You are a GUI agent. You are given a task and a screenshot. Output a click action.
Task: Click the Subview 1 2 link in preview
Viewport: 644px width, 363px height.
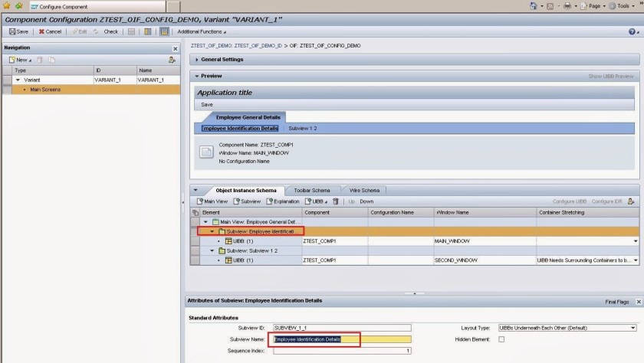tap(302, 128)
